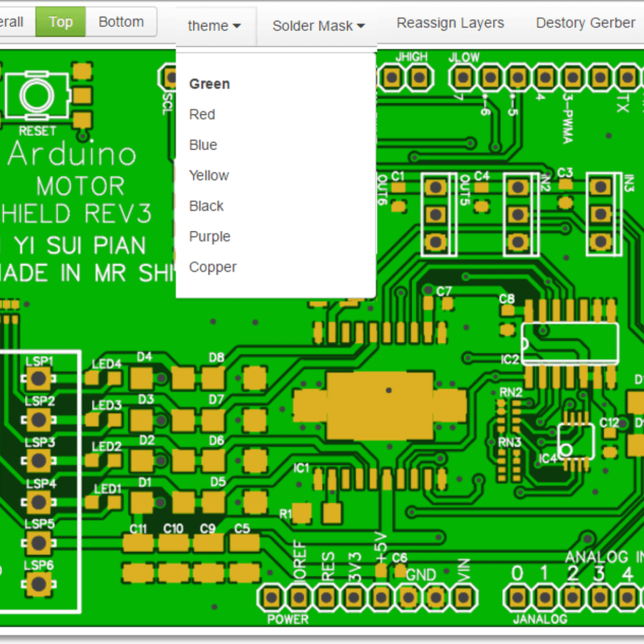Click the Arduino silkscreen text
Image resolution: width=644 pixels, height=644 pixels.
[x=72, y=154]
